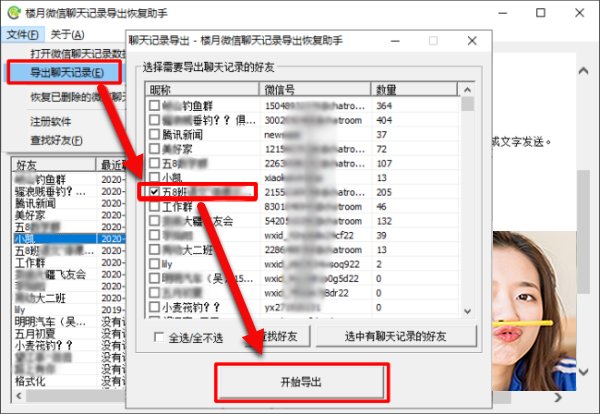Image resolution: width=600 pixels, height=414 pixels.
Task: Maximize the main application window
Action: [x=540, y=13]
